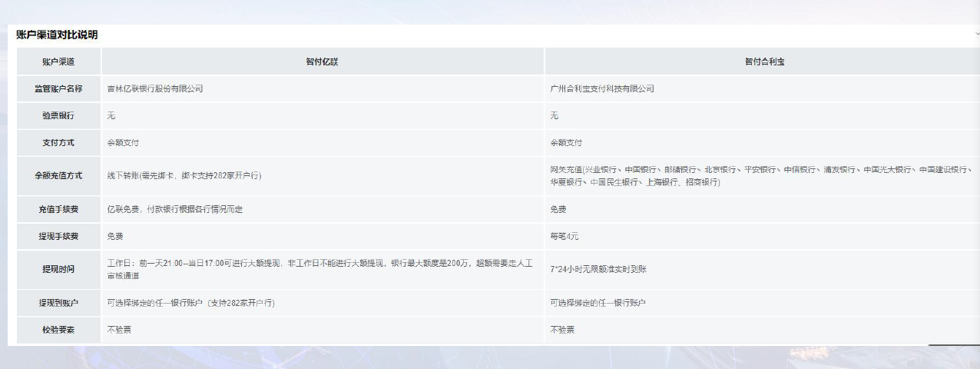
Task: Click the 账户渠道 header cell
Action: pyautogui.click(x=58, y=61)
